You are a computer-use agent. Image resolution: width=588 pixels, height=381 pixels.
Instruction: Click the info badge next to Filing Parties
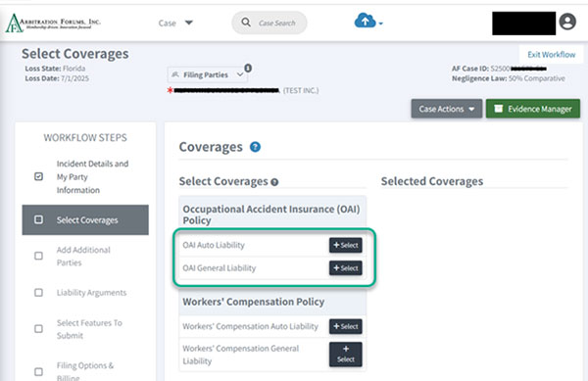tap(248, 68)
